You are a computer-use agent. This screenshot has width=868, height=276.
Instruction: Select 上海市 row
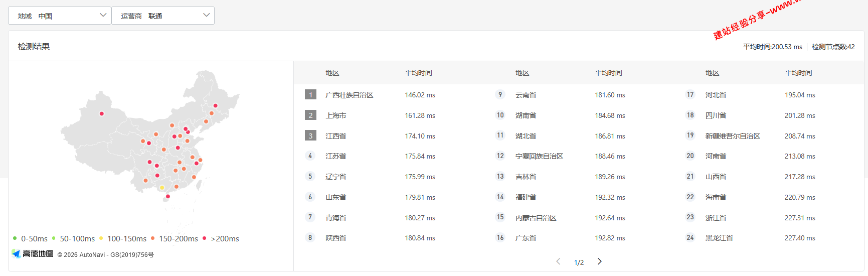pos(389,115)
